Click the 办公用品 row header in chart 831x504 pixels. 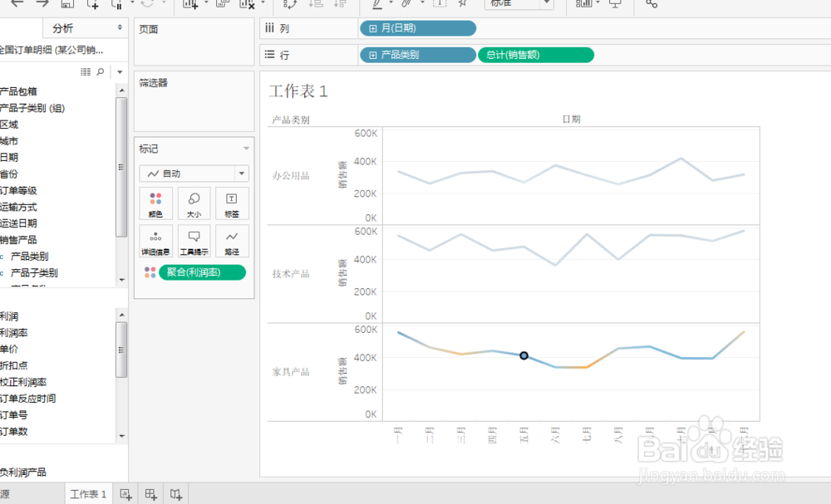coord(290,176)
